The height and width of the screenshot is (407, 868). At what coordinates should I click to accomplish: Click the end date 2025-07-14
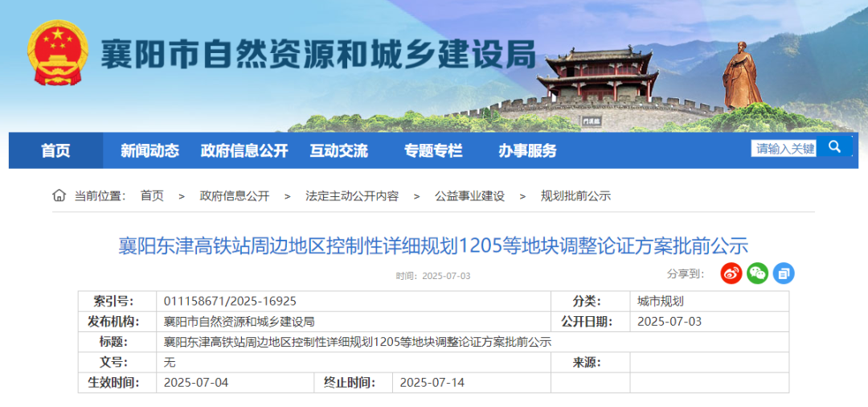point(432,383)
